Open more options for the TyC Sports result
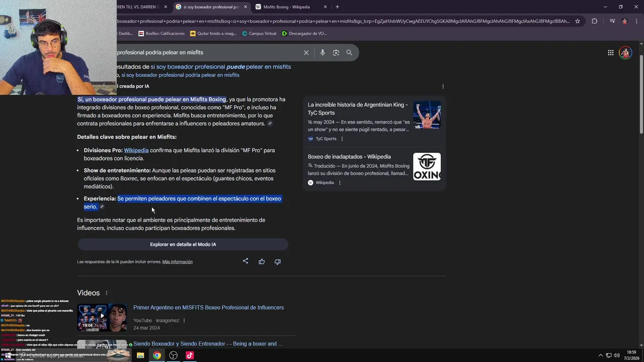644x362 pixels. point(342,139)
